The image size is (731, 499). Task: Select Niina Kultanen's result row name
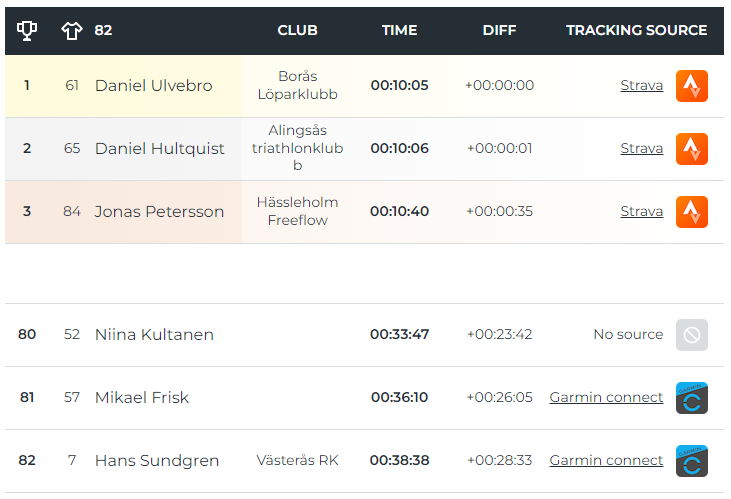point(154,335)
